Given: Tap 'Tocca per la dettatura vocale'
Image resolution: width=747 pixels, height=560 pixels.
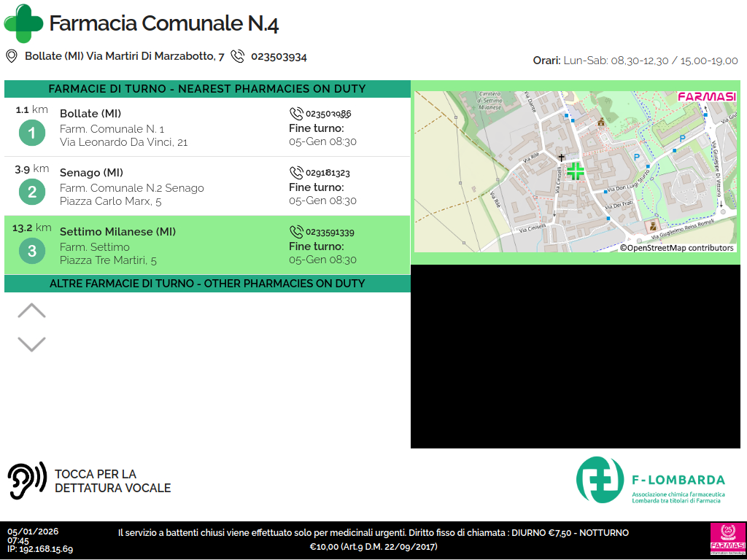Looking at the screenshot, I should tap(112, 481).
